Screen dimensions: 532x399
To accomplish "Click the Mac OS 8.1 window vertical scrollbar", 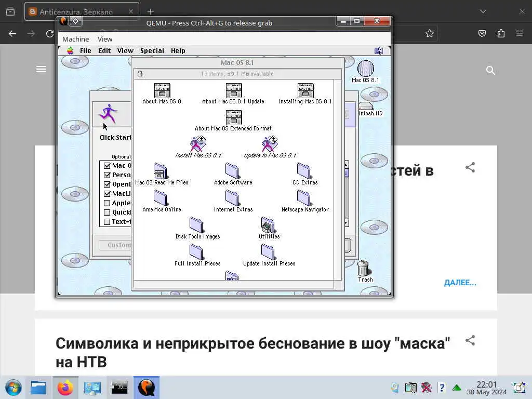I will [338, 180].
